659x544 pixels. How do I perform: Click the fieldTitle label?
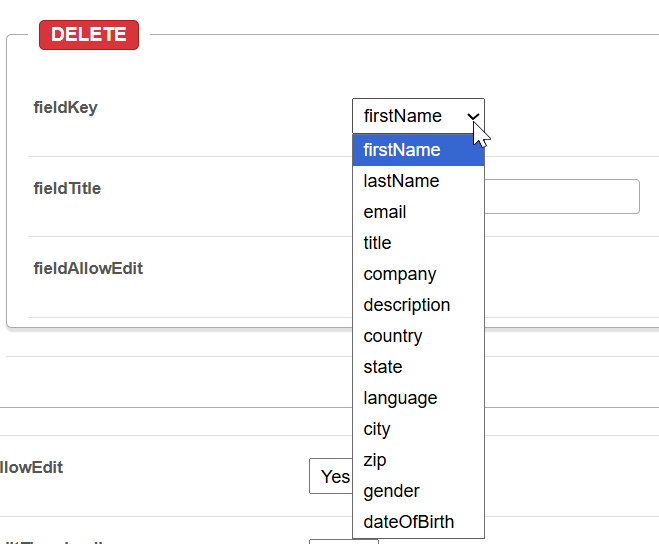point(67,188)
